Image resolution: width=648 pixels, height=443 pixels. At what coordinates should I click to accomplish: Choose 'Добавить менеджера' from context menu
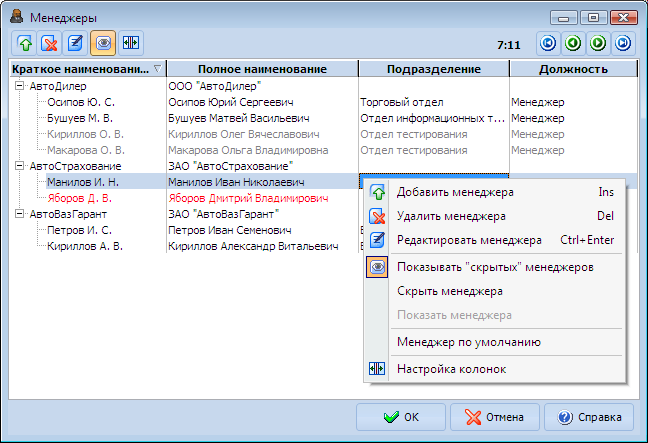pos(455,192)
